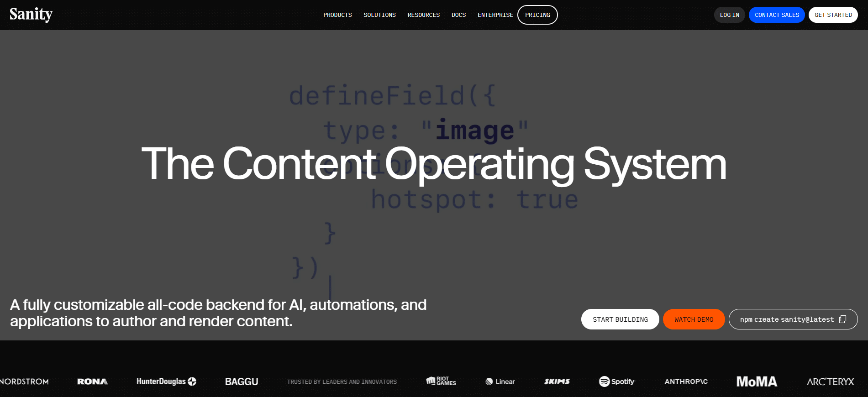Click the HunterDouglas logo
Image resolution: width=868 pixels, height=397 pixels.
pos(166,381)
